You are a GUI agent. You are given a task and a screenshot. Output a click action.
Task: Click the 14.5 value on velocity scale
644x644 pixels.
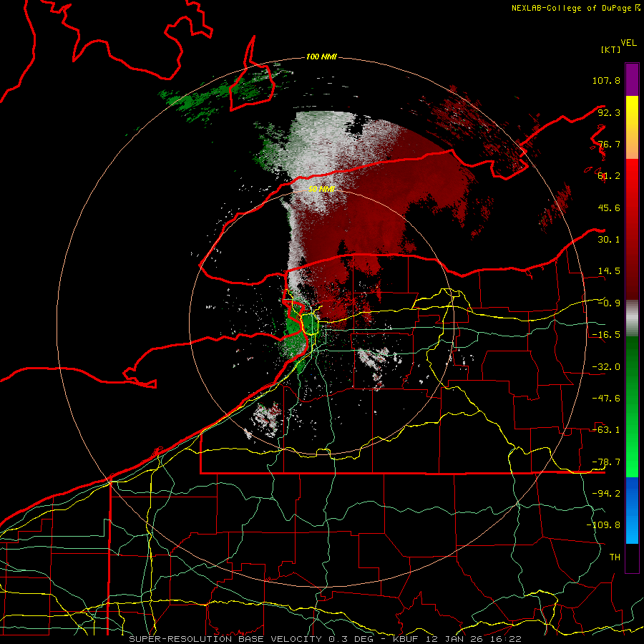coord(609,271)
